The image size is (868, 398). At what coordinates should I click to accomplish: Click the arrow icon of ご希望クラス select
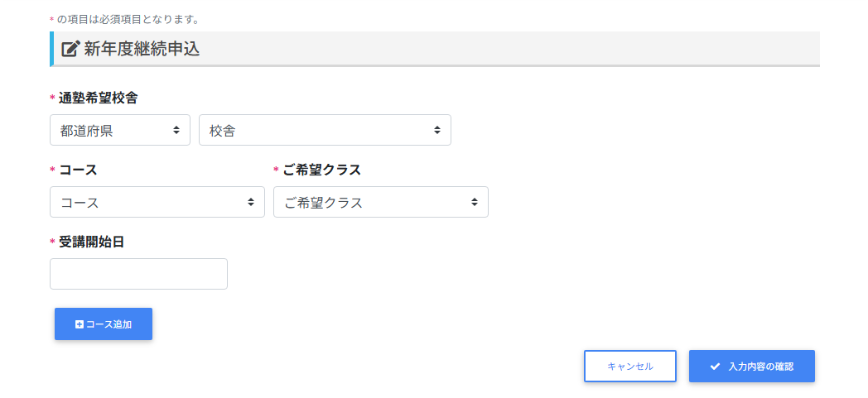pyautogui.click(x=475, y=202)
